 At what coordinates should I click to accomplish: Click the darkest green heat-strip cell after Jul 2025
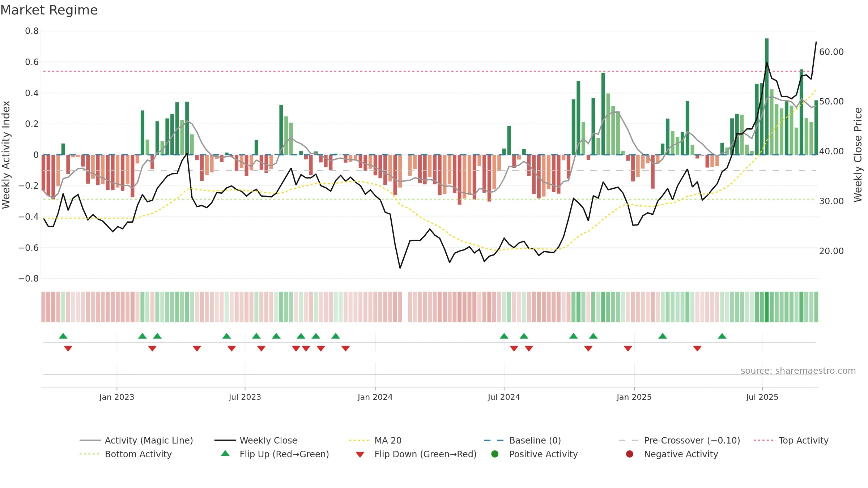pos(767,307)
